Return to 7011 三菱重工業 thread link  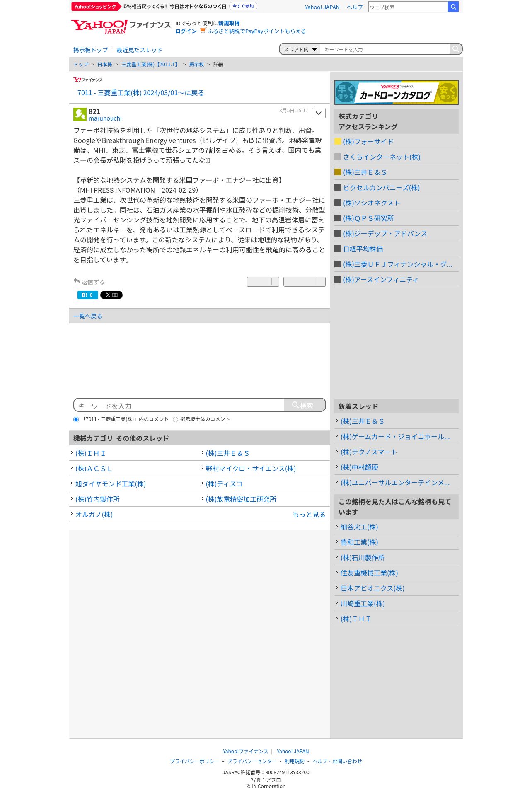pyautogui.click(x=140, y=93)
